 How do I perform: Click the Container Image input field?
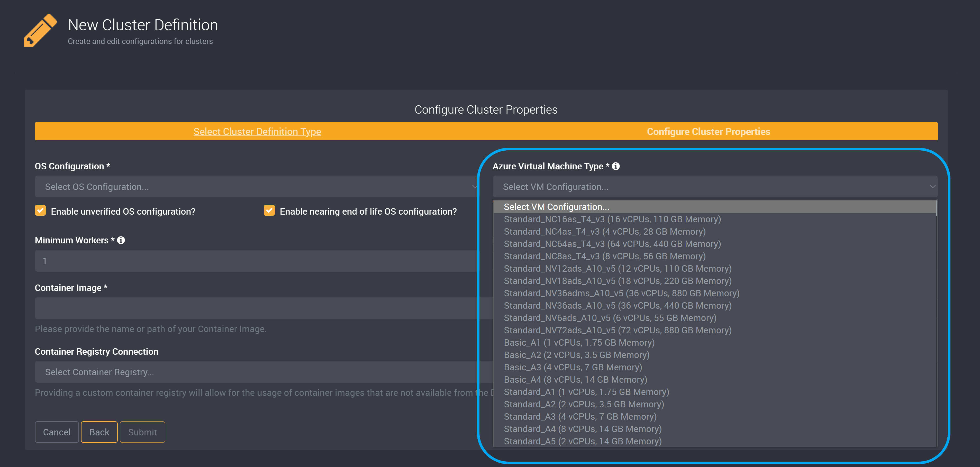tap(264, 308)
